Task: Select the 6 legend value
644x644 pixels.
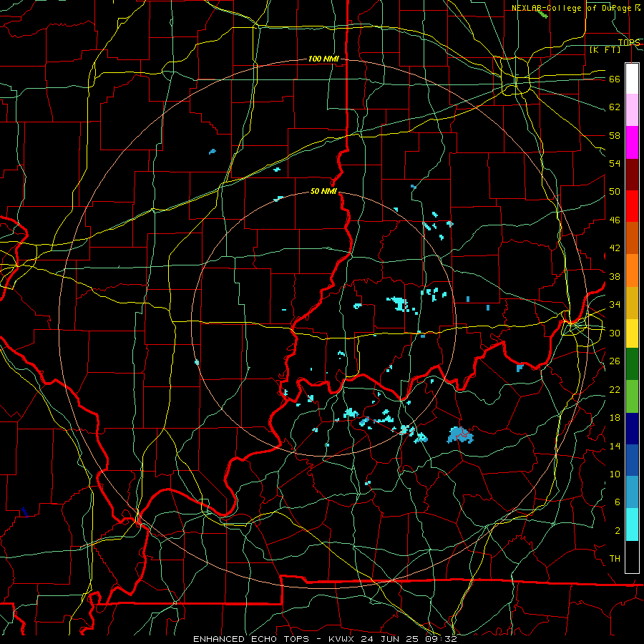Action: coord(617,502)
